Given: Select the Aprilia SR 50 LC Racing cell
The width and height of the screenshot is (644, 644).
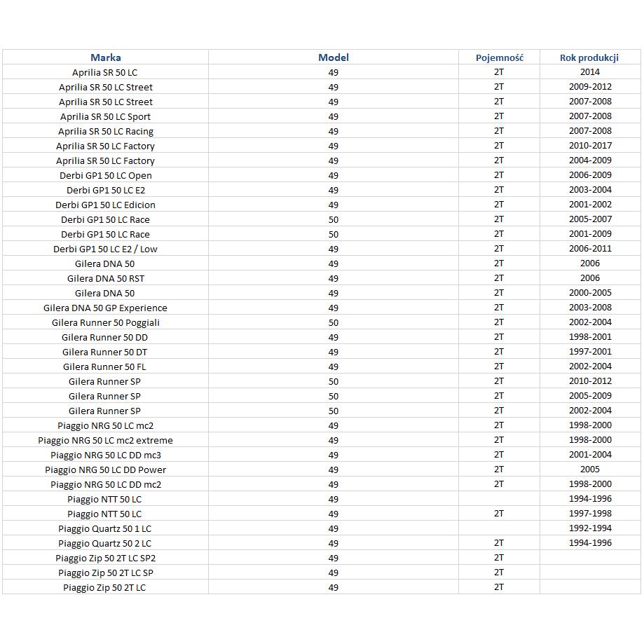Looking at the screenshot, I should tap(105, 131).
